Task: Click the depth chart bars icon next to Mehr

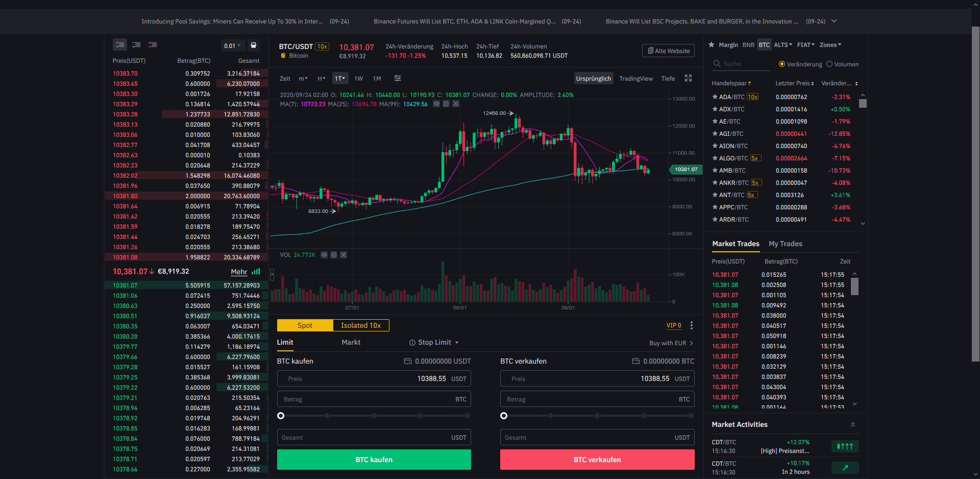Action: point(256,272)
